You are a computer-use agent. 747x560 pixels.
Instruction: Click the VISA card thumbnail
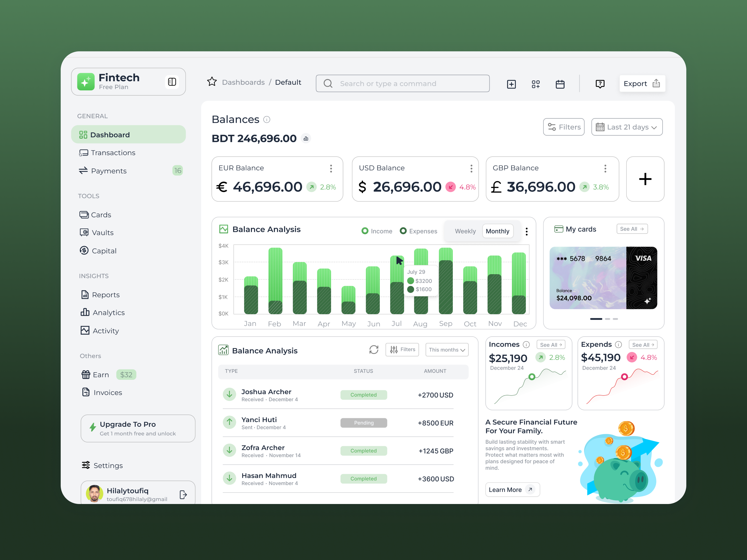[603, 278]
